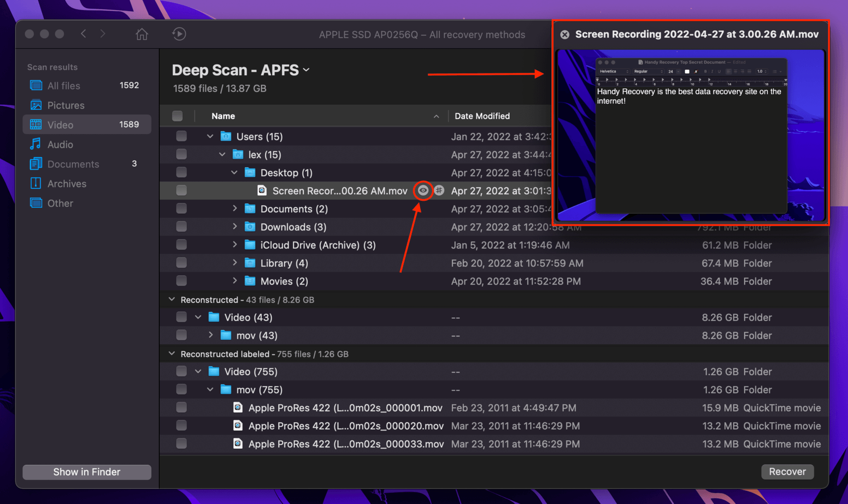Click the file icon of ProRes _000020.mov
Image resolution: width=848 pixels, height=504 pixels.
tap(238, 426)
